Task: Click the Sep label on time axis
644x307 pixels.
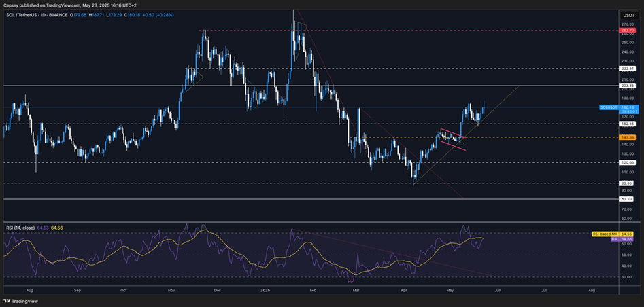Action: tap(76, 290)
